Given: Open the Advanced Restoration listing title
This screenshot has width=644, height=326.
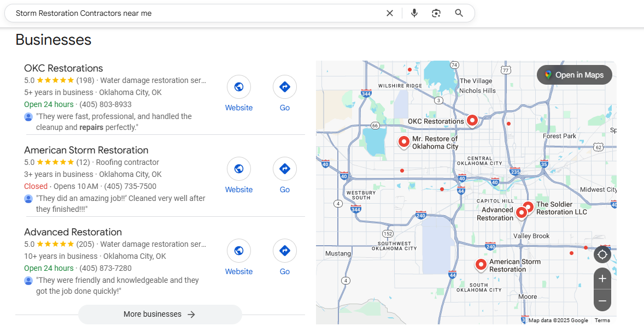Looking at the screenshot, I should pos(73,232).
